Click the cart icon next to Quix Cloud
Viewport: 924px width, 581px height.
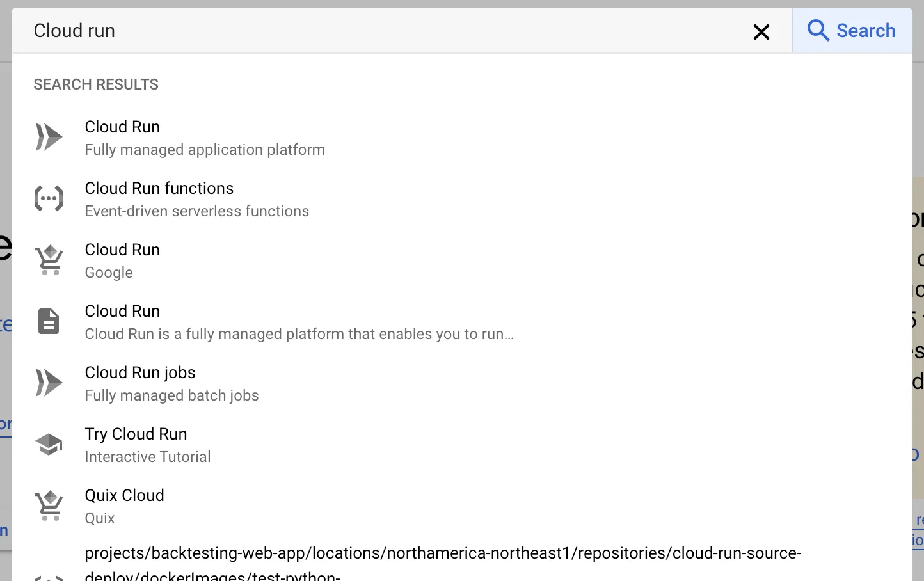click(49, 505)
